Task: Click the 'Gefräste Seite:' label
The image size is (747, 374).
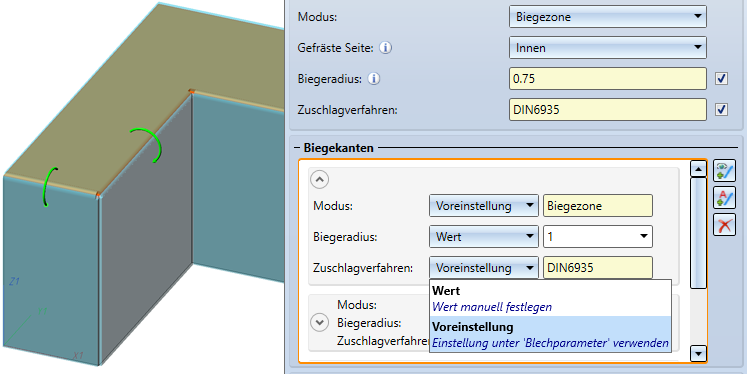Action: point(335,48)
